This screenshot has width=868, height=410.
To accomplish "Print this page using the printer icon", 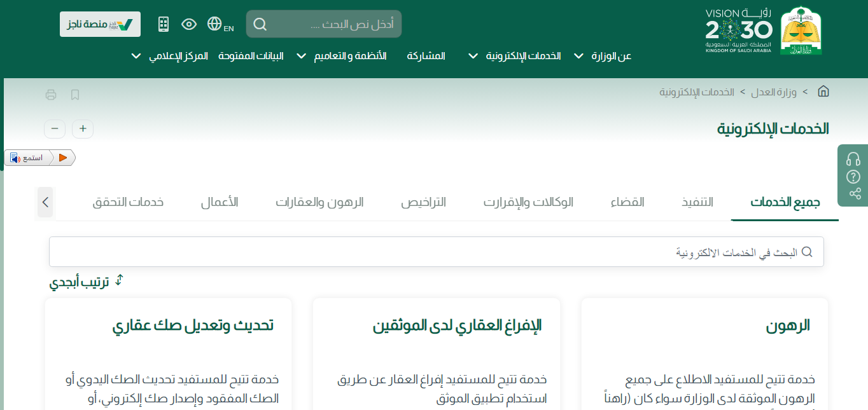I will [51, 95].
